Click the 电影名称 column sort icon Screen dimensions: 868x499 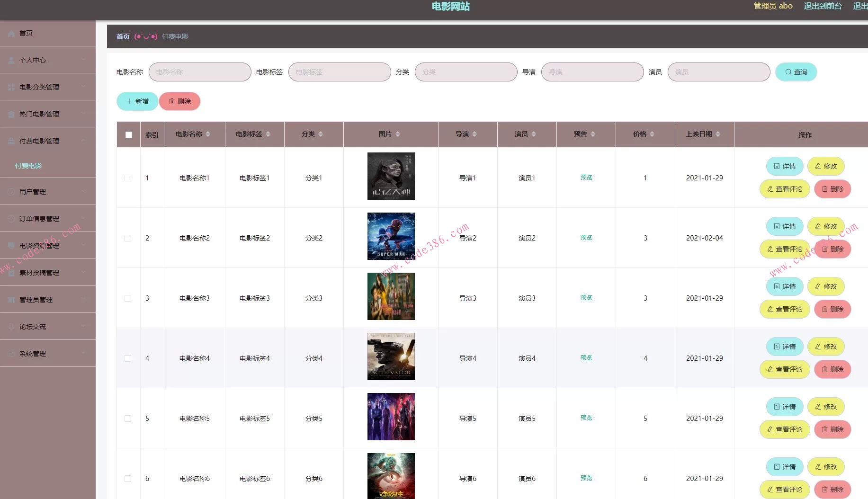click(x=208, y=134)
